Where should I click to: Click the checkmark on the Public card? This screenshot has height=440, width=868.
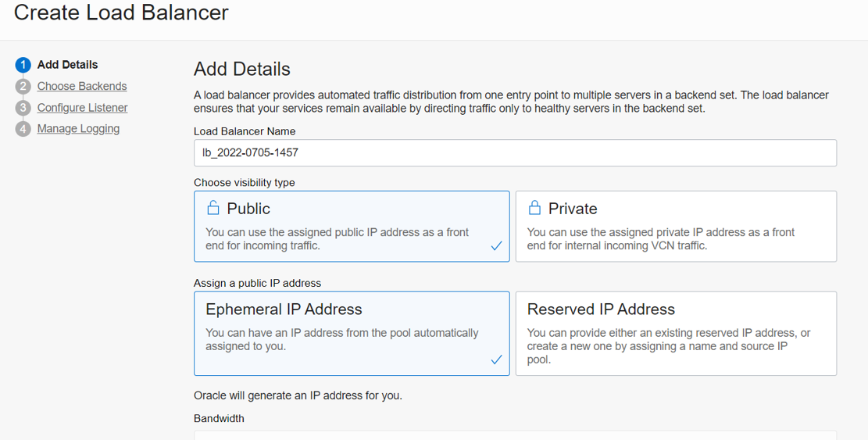(x=497, y=245)
